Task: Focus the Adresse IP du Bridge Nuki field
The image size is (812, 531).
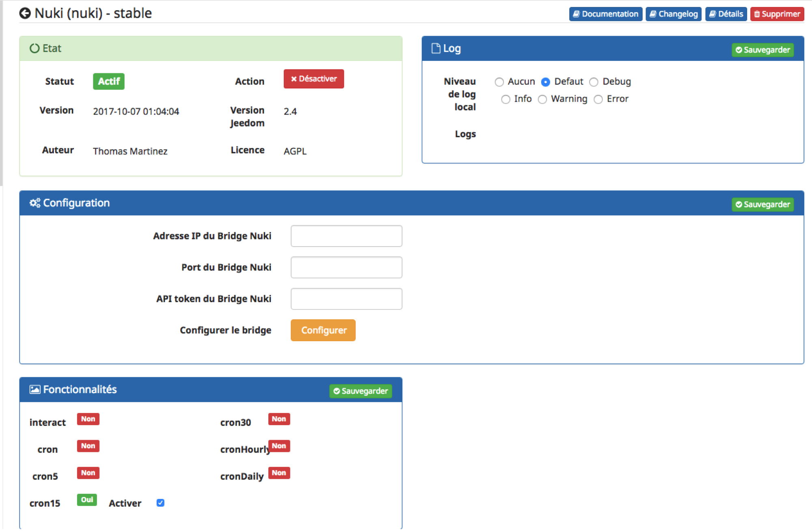Action: (x=346, y=236)
